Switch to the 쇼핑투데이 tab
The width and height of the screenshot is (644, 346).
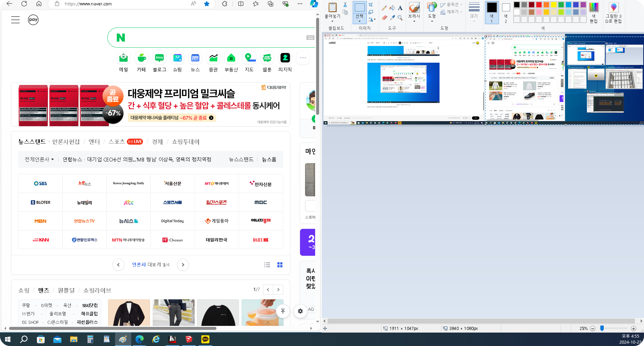[186, 142]
